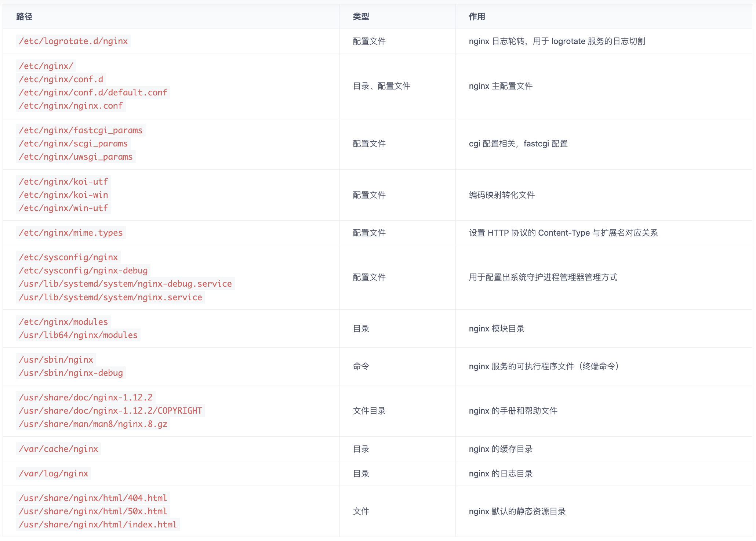Screen dimensions: 756x541
Task: Click '配置文件' type in mime.types row
Action: 369,233
